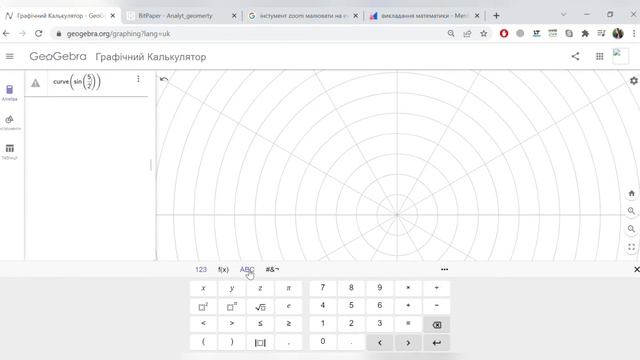Tap the Euler number e key
This screenshot has width=640, height=360.
point(289,306)
